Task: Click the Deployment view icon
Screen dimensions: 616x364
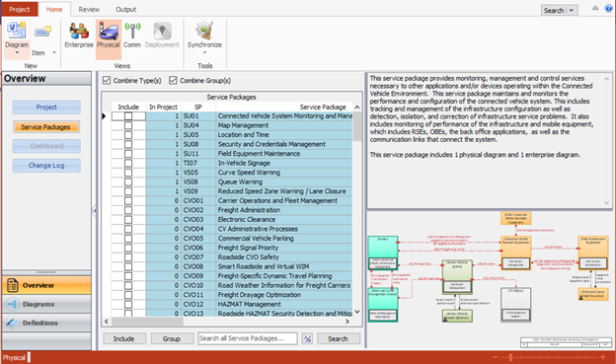Action: 162,31
